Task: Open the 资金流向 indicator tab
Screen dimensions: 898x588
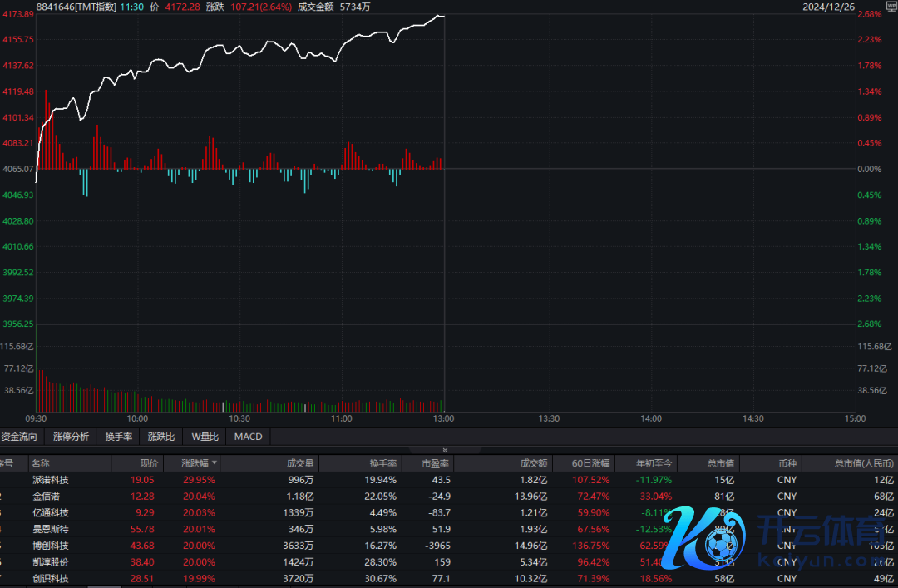Action: pos(19,437)
